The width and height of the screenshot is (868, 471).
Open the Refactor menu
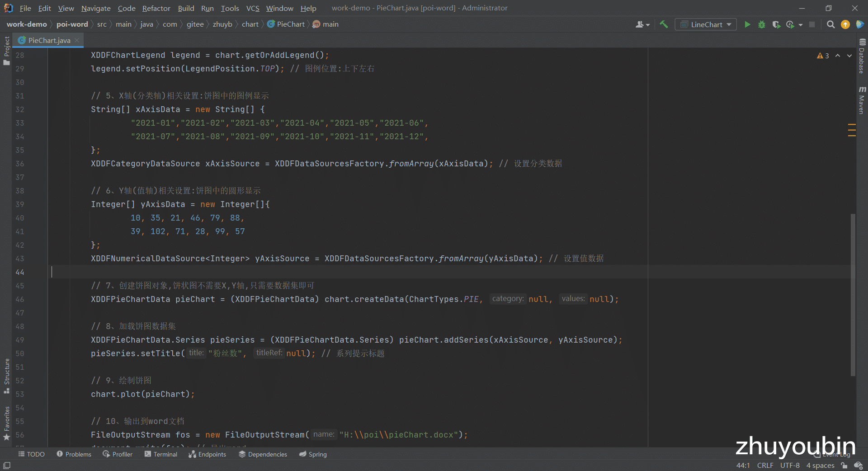(156, 8)
